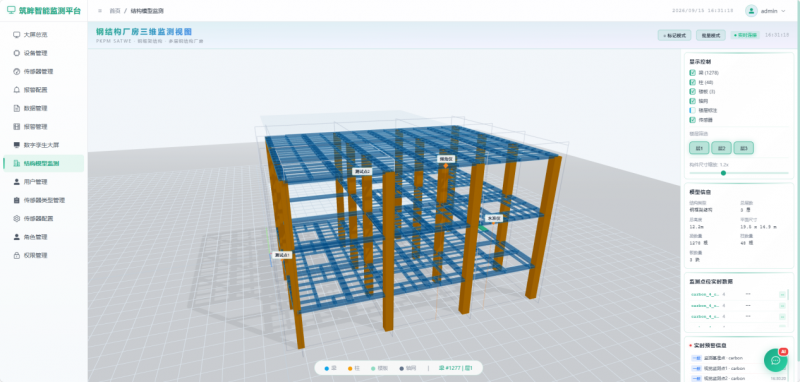Toggle the 楼板 (3) checkbox

coord(692,91)
